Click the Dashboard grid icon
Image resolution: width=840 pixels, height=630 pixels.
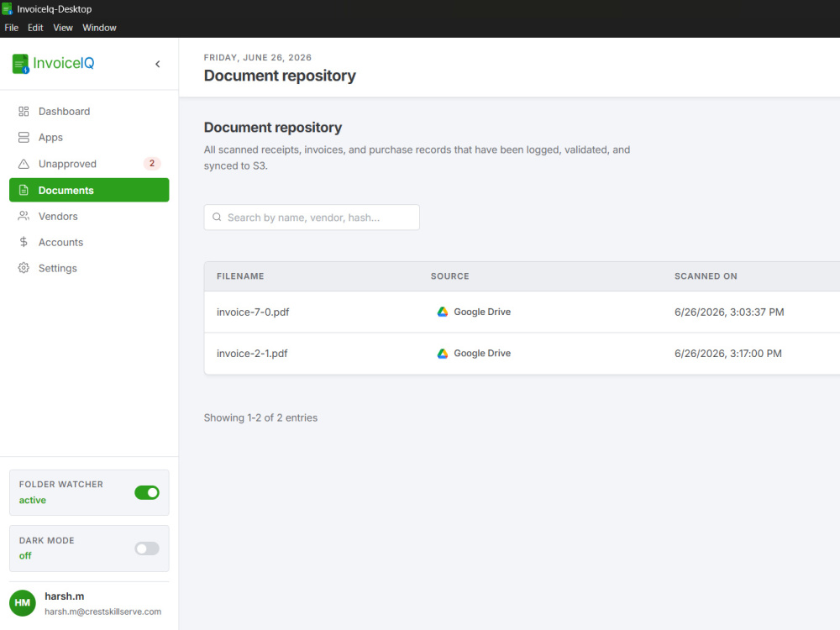(24, 112)
